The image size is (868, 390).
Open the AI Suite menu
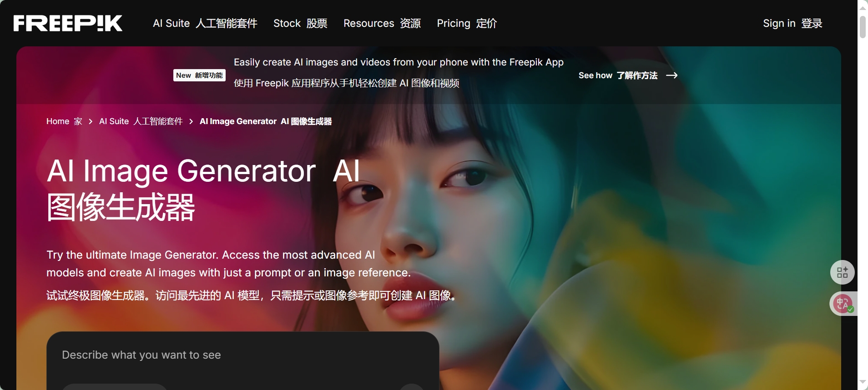pyautogui.click(x=205, y=23)
